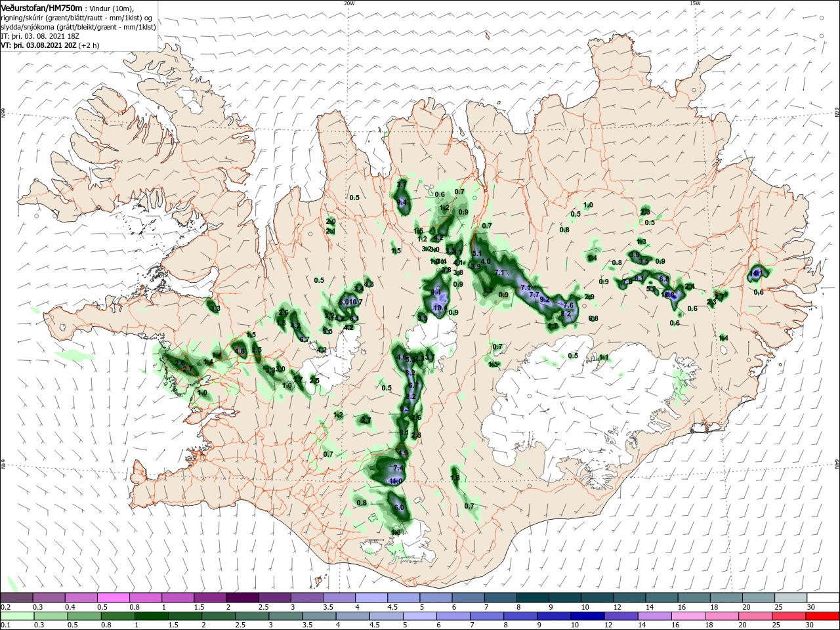The image size is (840, 630).
Task: Click the 0.1 number label in the rain legend
Action: [x=5, y=625]
